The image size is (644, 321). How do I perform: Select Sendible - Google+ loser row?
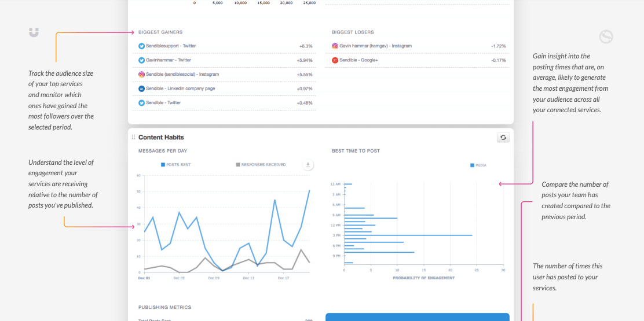418,60
